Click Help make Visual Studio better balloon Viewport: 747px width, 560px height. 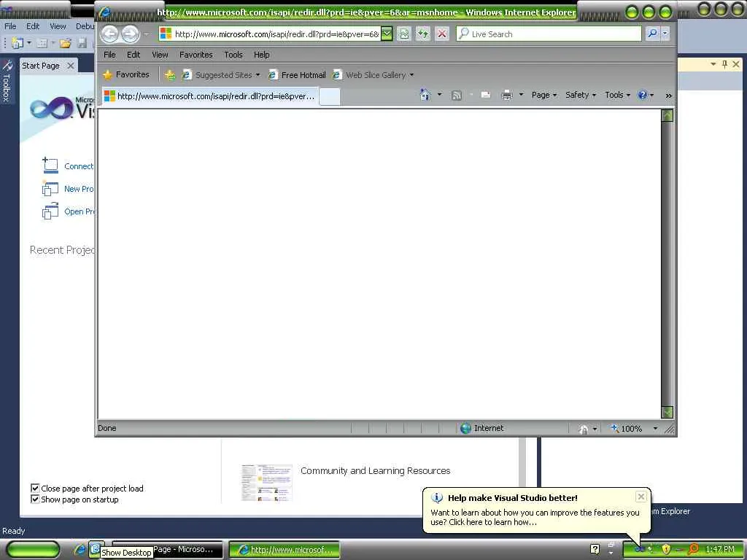[536, 510]
